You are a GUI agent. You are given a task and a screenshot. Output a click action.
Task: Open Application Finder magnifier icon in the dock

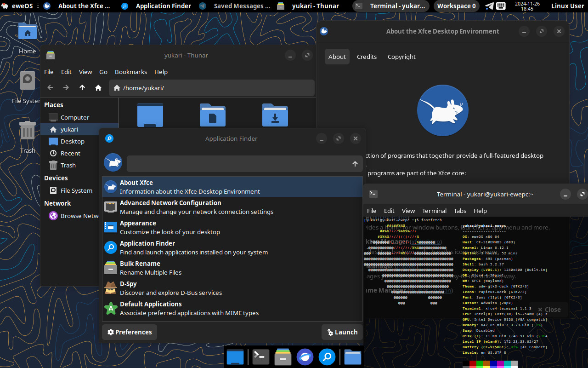(327, 356)
